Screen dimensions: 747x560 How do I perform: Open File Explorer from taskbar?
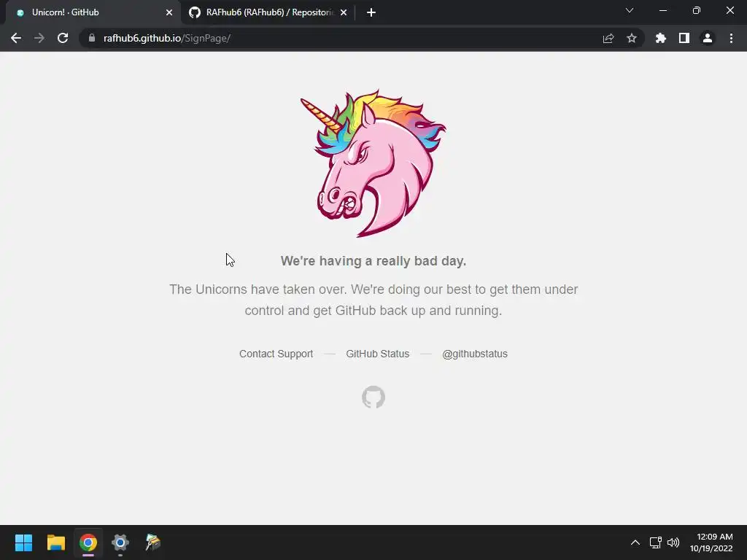click(x=55, y=542)
